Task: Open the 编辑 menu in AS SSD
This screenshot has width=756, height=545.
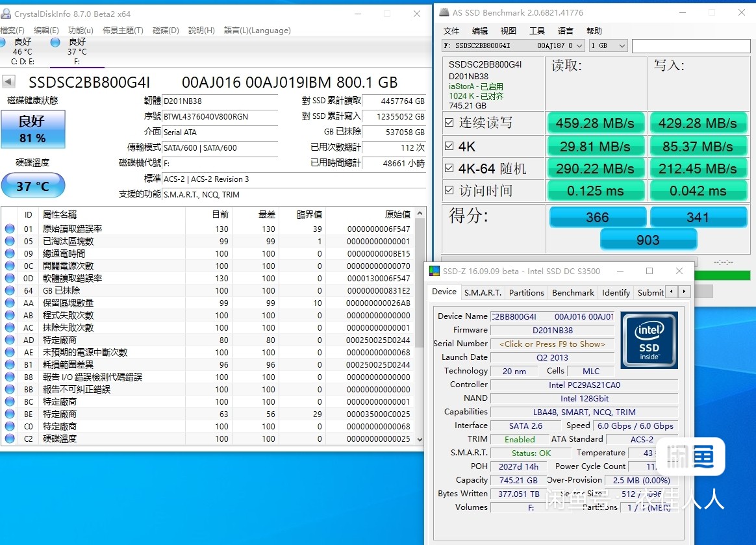Action: (480, 31)
